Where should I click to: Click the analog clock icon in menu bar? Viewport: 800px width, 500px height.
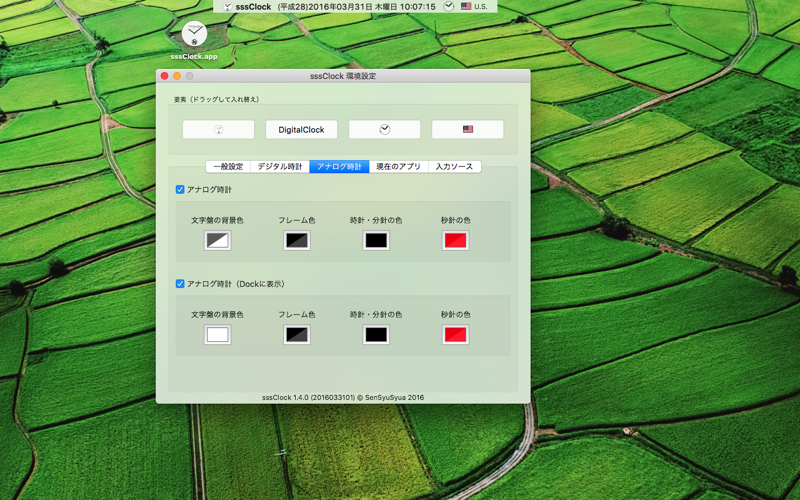[x=448, y=7]
